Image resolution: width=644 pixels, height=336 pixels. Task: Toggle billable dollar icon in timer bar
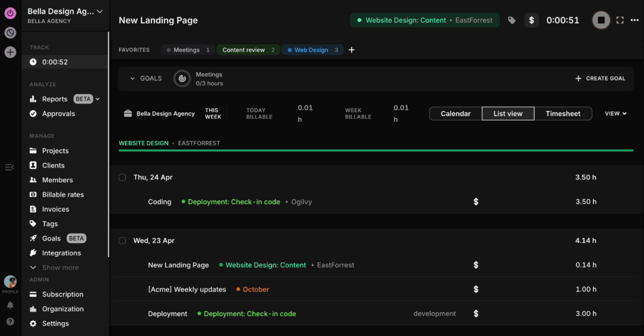pos(531,20)
